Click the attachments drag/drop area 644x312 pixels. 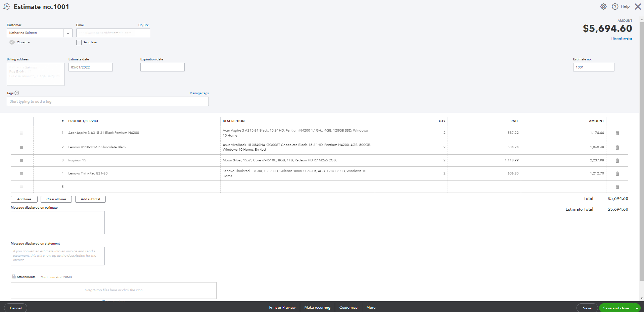pos(113,290)
